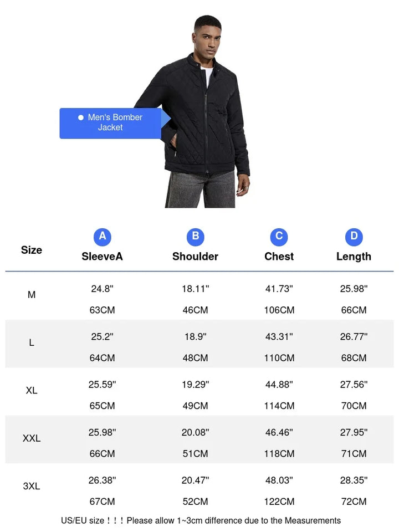Click the 106CM chest value for size M
The height and width of the screenshot is (532, 399).
[x=279, y=310]
